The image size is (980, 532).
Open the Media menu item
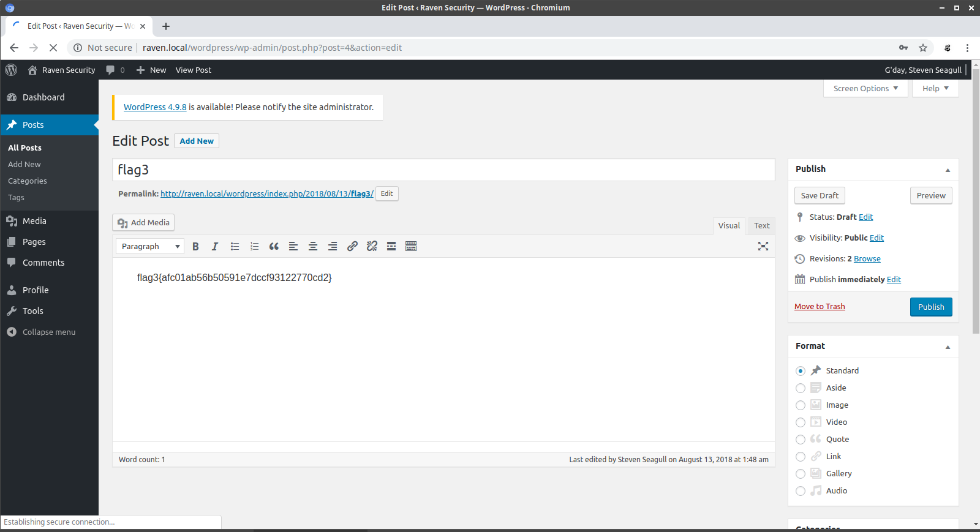click(49, 221)
